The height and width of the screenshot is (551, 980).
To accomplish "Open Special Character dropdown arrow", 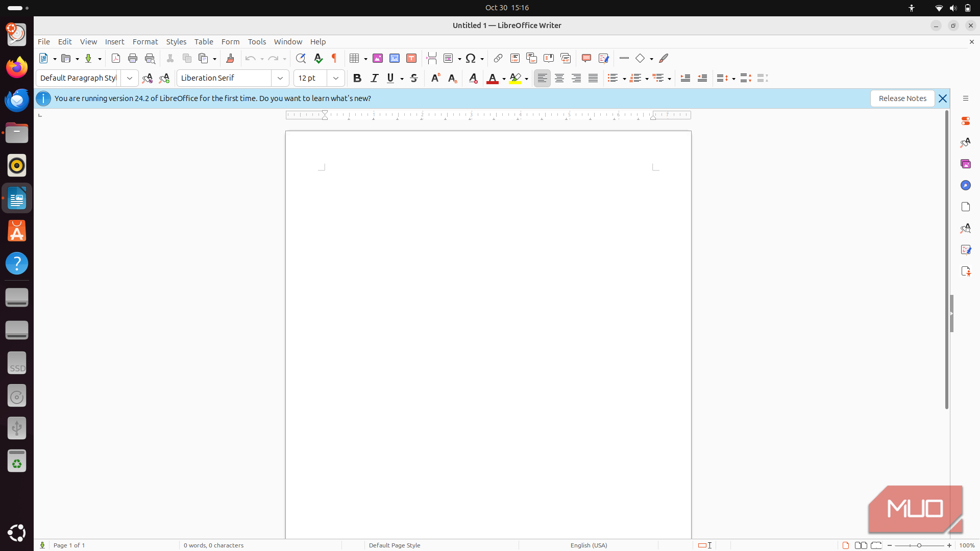I will pyautogui.click(x=482, y=59).
